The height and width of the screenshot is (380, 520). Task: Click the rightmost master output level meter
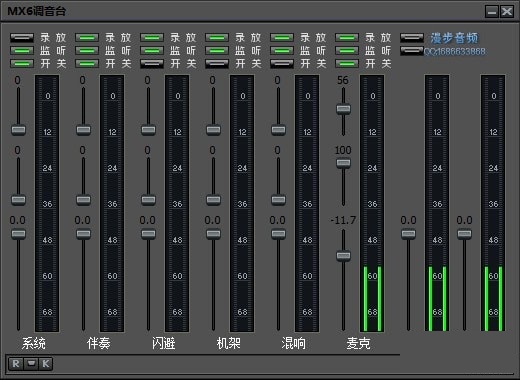point(493,203)
